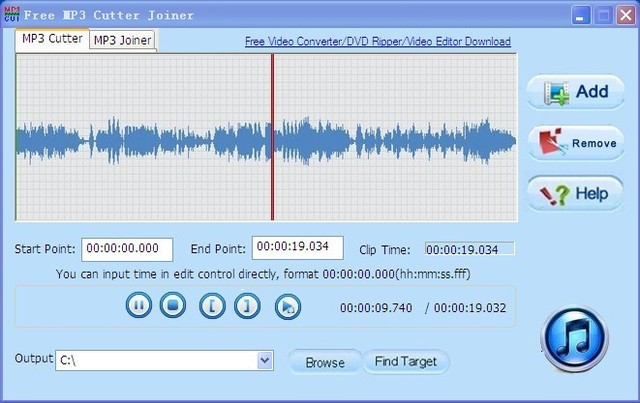Click the Add file button
This screenshot has height=403, width=640.
[x=576, y=91]
